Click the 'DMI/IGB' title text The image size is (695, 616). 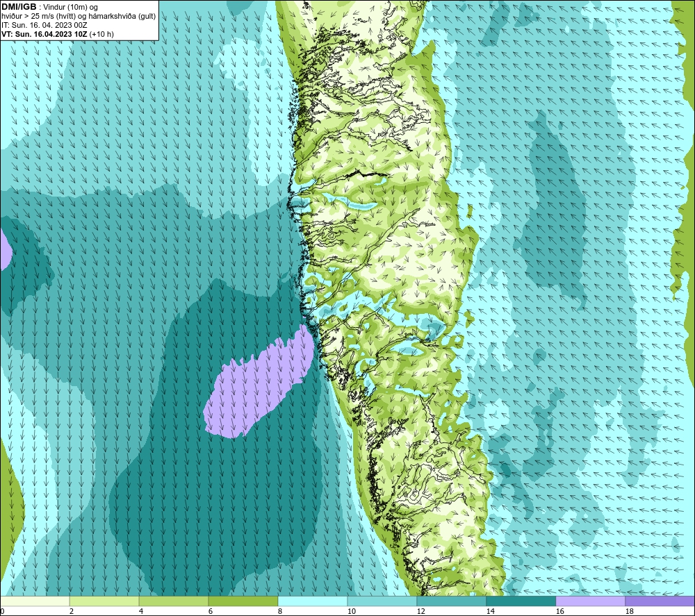click(19, 7)
